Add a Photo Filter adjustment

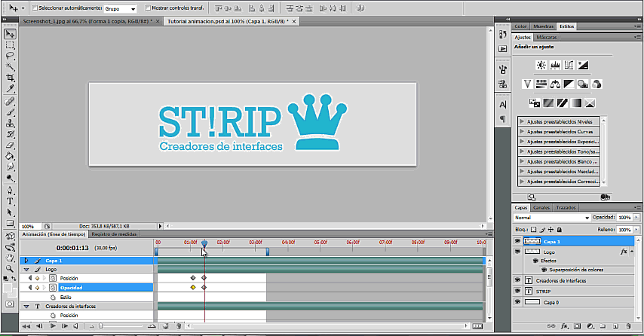click(x=583, y=84)
